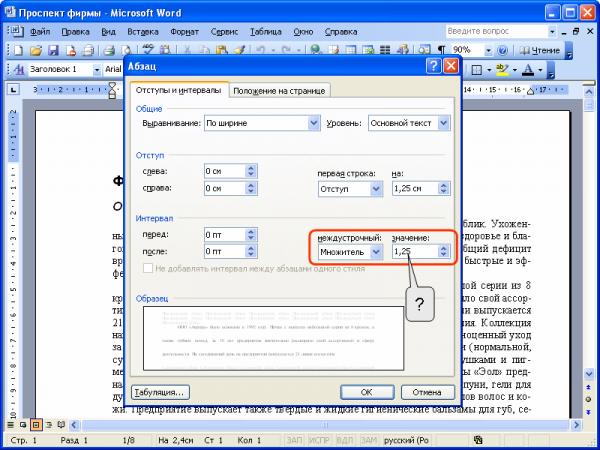This screenshot has width=600, height=450.
Task: Click the Print toolbar icon
Action: (109, 50)
